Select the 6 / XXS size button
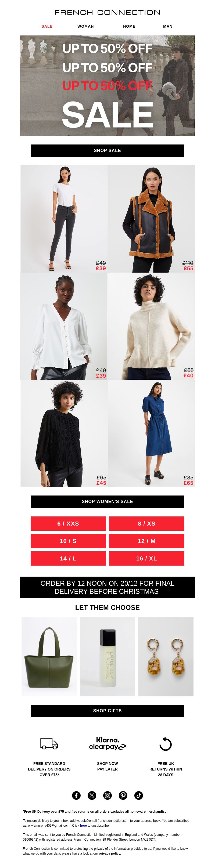 [68, 523]
